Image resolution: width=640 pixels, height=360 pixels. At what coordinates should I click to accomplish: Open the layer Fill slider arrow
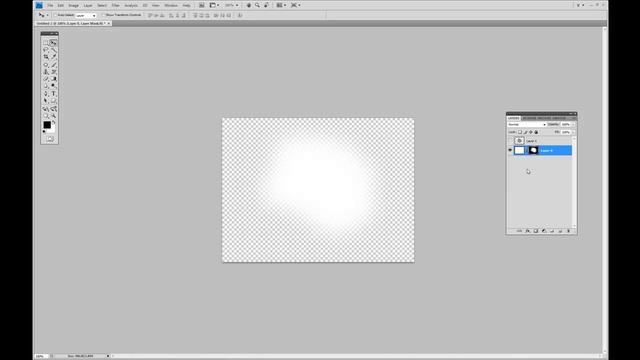click(573, 132)
